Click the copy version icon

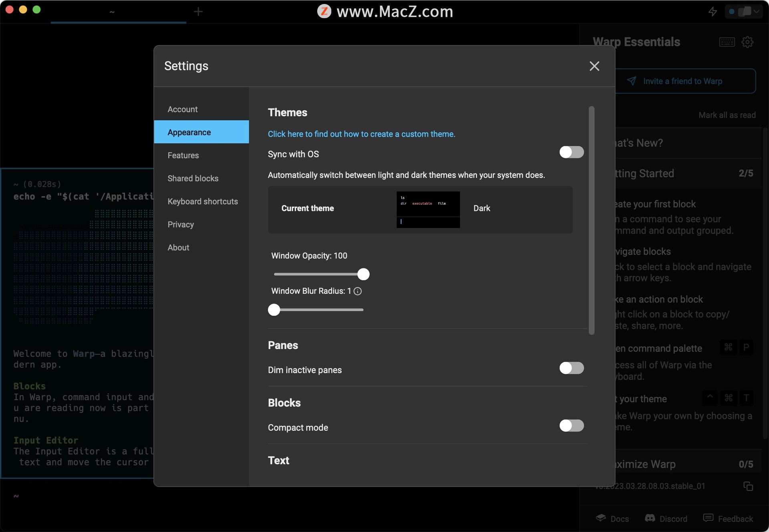tap(748, 486)
